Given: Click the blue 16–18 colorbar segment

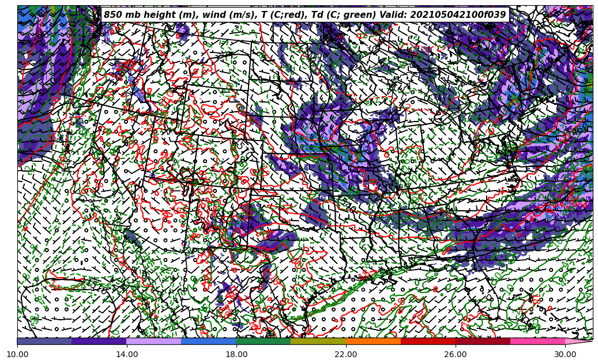Looking at the screenshot, I should (209, 341).
